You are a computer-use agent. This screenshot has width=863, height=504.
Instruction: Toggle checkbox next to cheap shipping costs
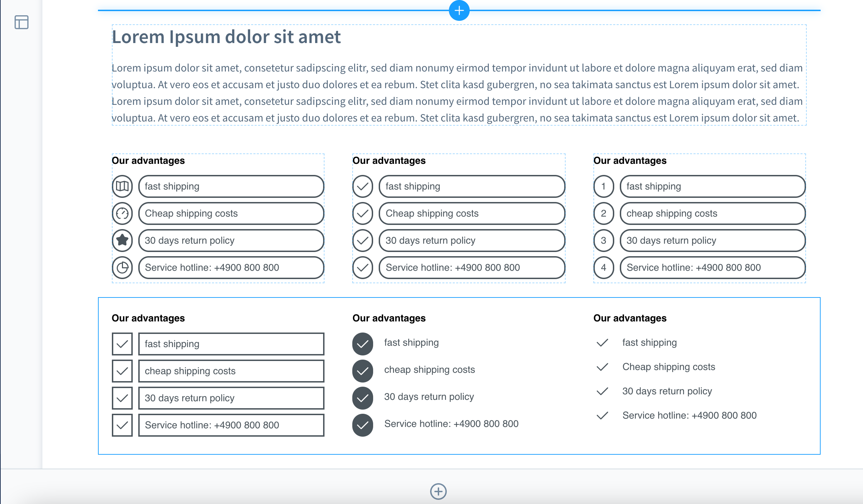(123, 371)
